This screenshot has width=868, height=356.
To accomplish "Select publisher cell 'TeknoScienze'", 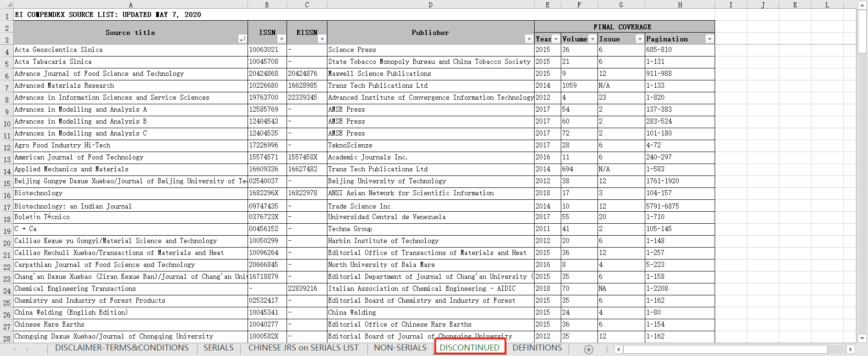I will pyautogui.click(x=430, y=145).
